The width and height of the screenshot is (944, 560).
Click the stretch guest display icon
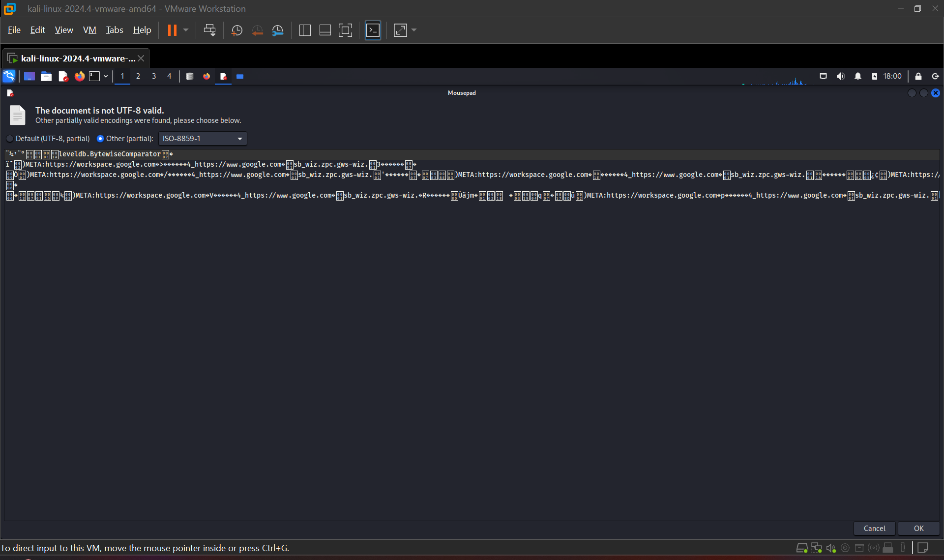tap(401, 30)
